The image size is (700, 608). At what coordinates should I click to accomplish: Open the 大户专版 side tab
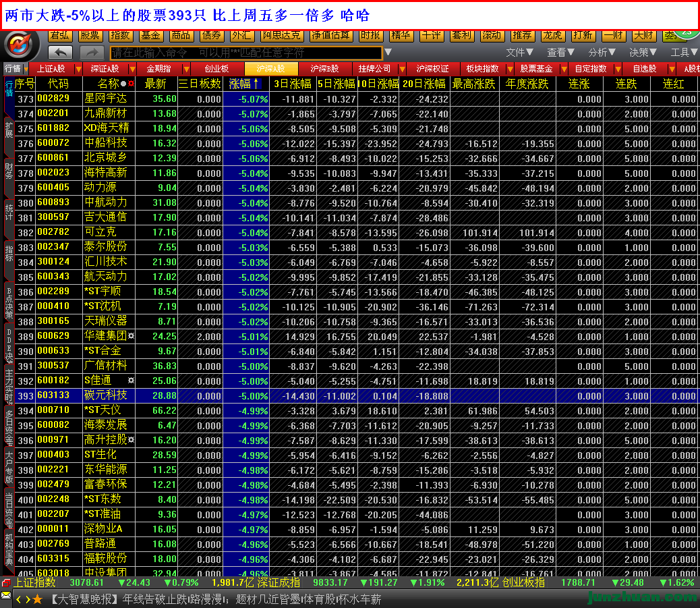[x=9, y=467]
